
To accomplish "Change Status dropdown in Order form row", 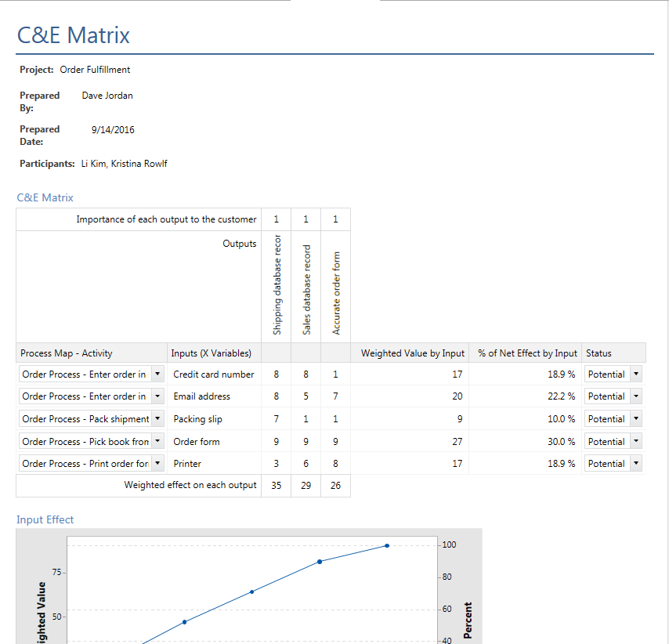I will [635, 441].
